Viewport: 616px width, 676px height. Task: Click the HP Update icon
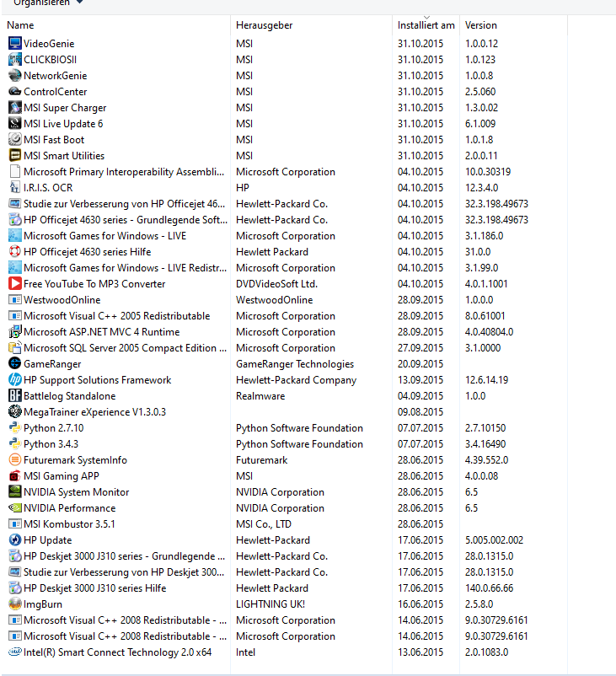tap(14, 539)
